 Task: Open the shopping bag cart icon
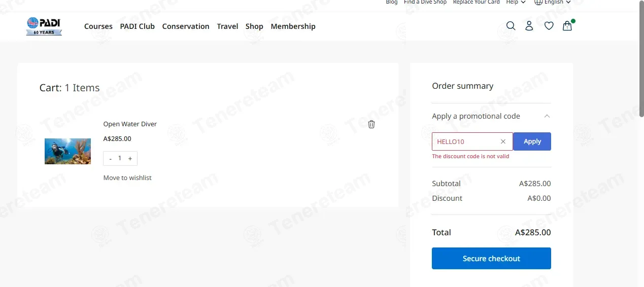click(567, 26)
